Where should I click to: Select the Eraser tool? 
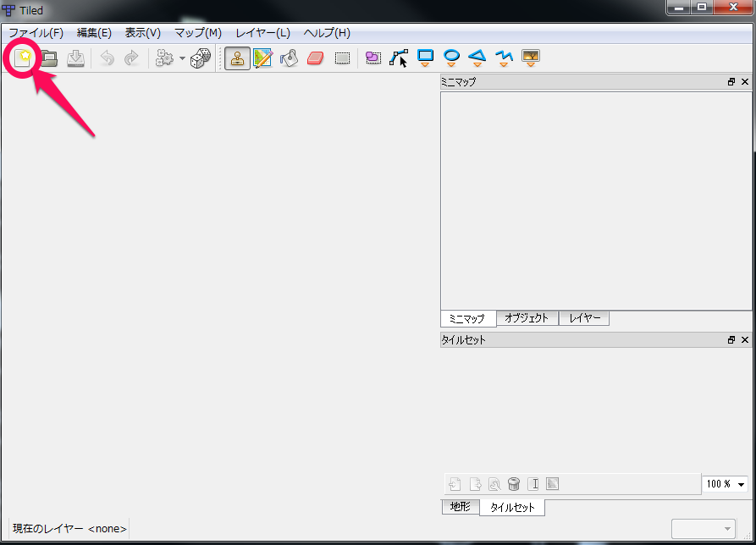(315, 58)
